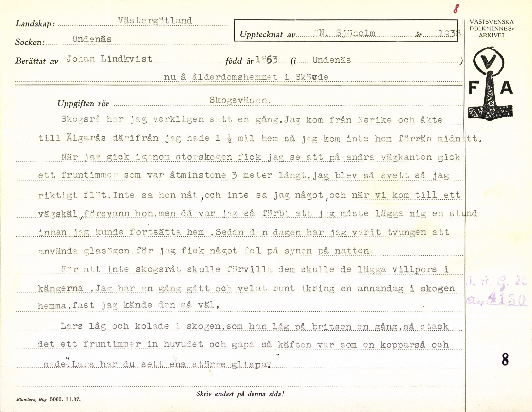Click the birth year 1863
The height and width of the screenshot is (412, 532).
click(x=266, y=60)
